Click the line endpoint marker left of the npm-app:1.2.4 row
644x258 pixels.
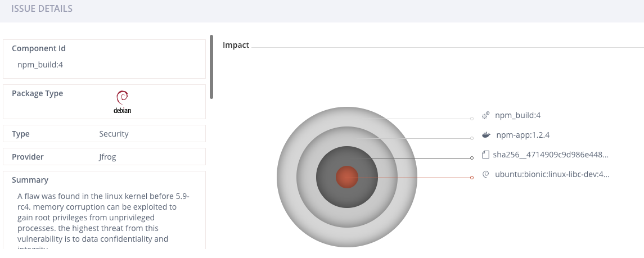pyautogui.click(x=472, y=138)
